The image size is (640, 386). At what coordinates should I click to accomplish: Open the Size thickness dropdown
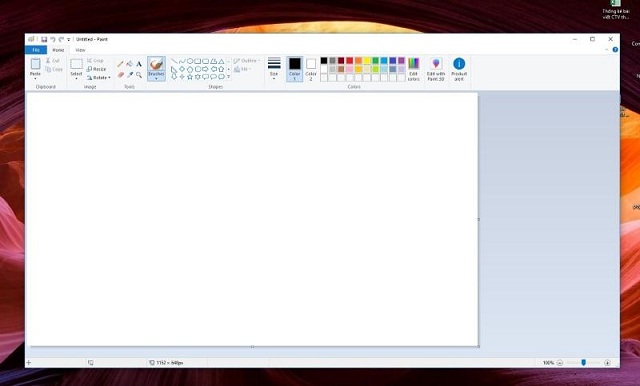[274, 68]
